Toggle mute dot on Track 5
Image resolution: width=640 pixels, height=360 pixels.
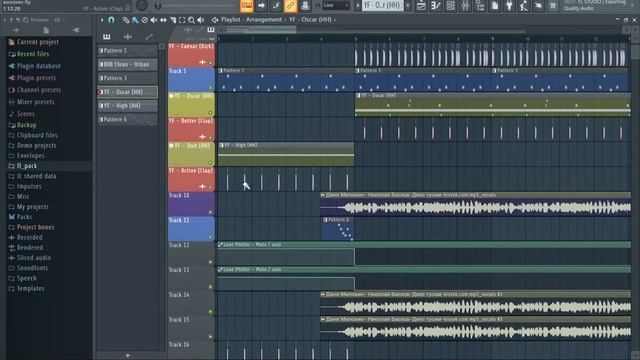point(211,88)
